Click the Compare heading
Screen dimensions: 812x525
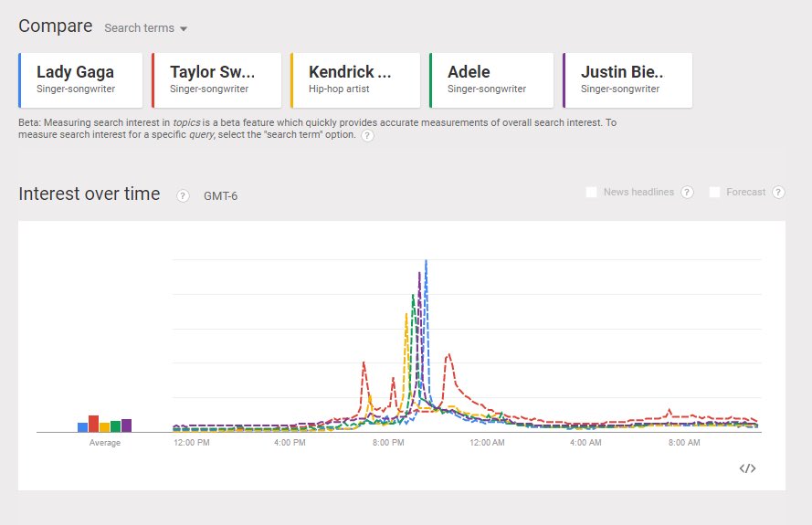click(56, 26)
